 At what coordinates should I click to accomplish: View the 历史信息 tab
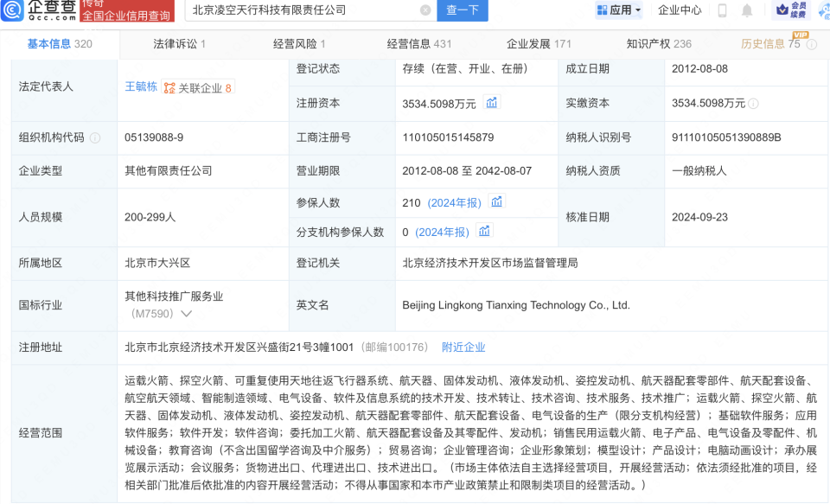(764, 41)
